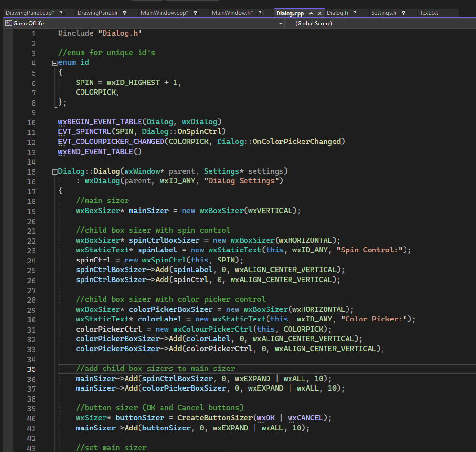
Task: Open the Text.txt tab
Action: click(429, 13)
